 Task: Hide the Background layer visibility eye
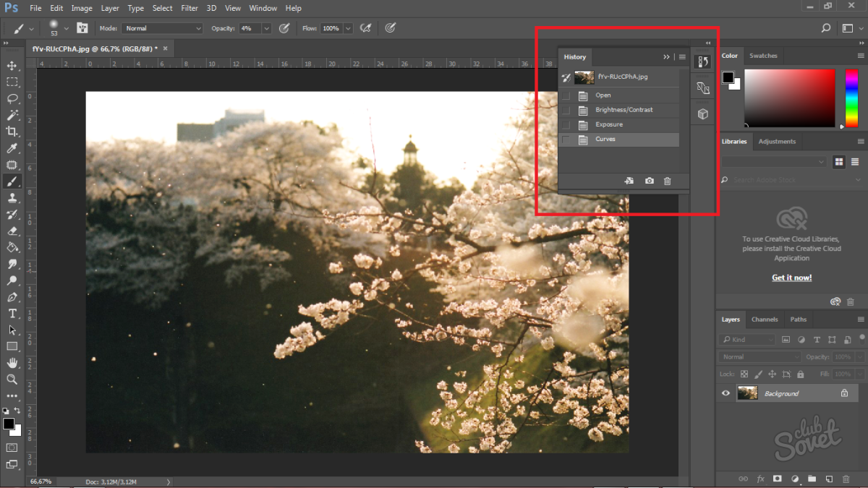pos(726,393)
